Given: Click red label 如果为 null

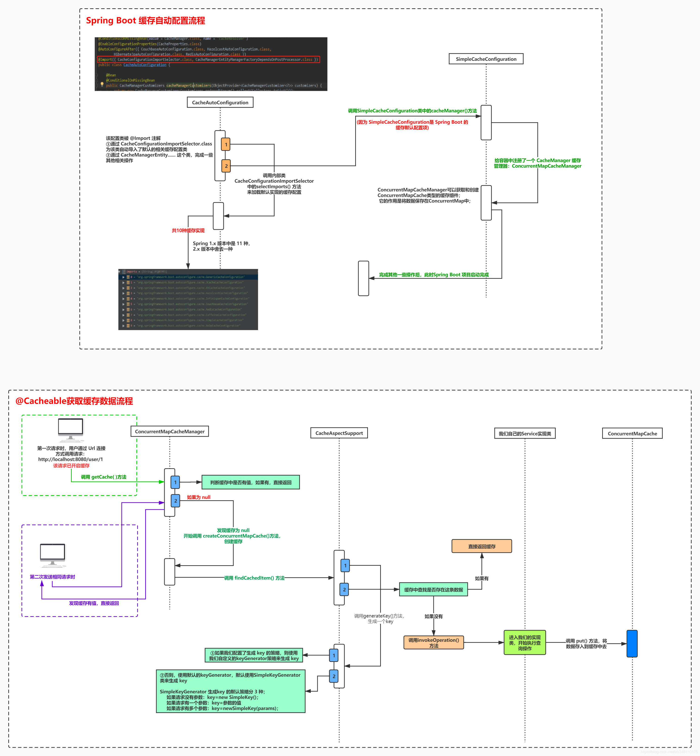Looking at the screenshot, I should tap(198, 497).
